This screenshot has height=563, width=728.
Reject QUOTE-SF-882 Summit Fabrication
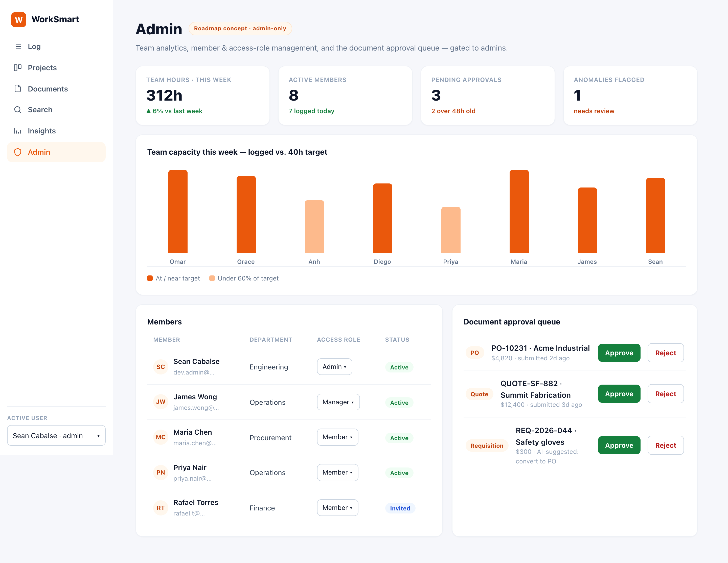coord(665,394)
